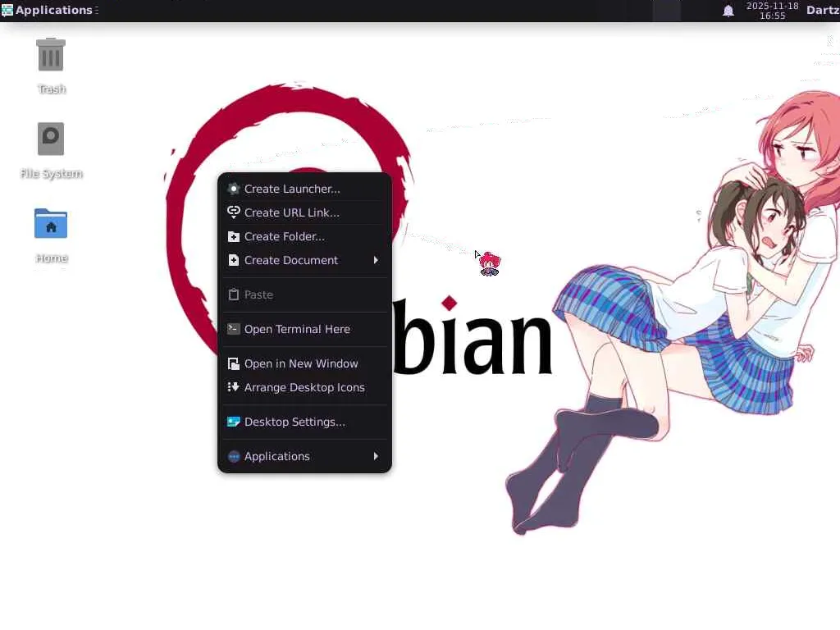Click the Arrange Desktop Icons arrow icon
840x630 pixels.
[x=234, y=387]
